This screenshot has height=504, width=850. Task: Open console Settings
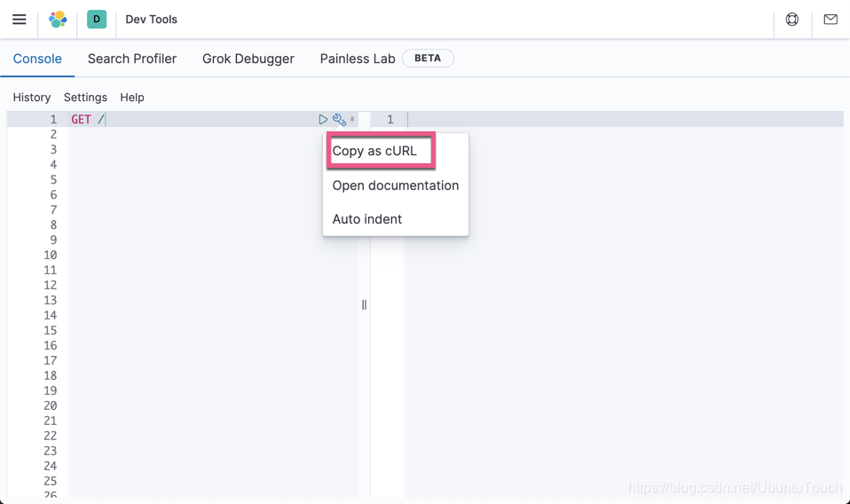click(86, 98)
